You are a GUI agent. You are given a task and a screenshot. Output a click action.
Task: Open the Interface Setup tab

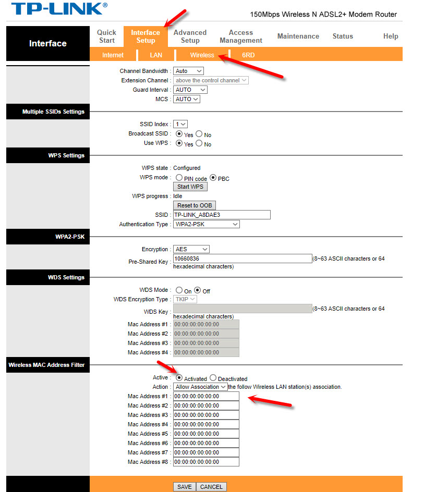click(x=146, y=36)
